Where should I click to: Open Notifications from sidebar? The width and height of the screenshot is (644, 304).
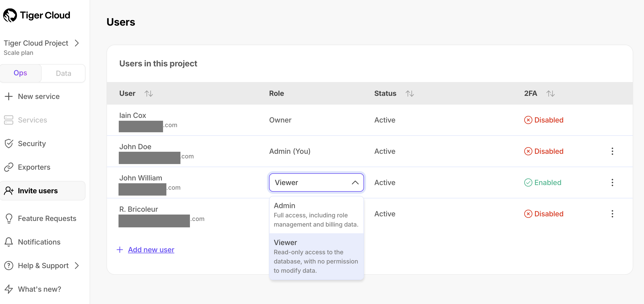pos(39,242)
